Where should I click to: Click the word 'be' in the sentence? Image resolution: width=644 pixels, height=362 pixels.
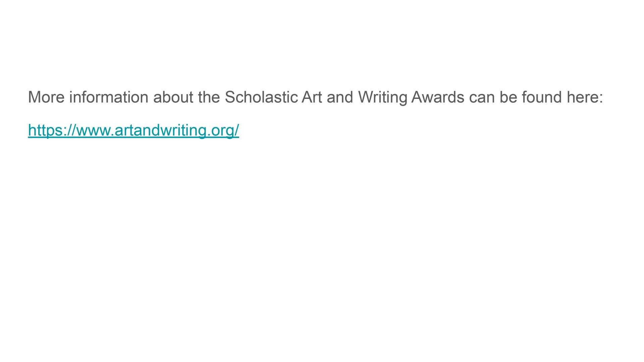(508, 97)
